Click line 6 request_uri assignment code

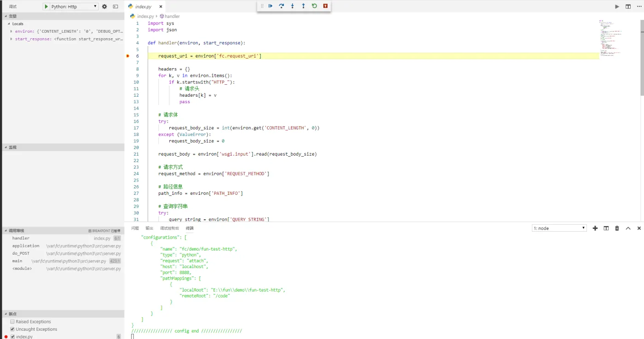point(210,56)
